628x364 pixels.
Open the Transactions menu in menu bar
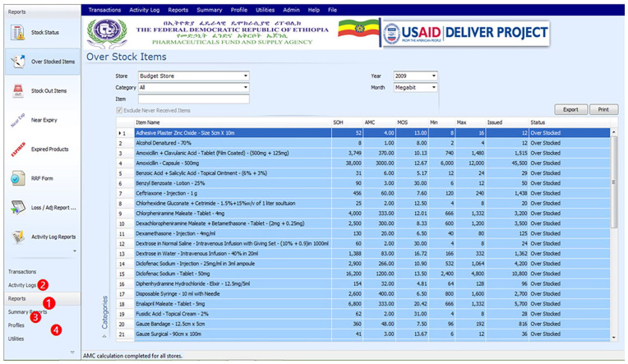coord(104,9)
